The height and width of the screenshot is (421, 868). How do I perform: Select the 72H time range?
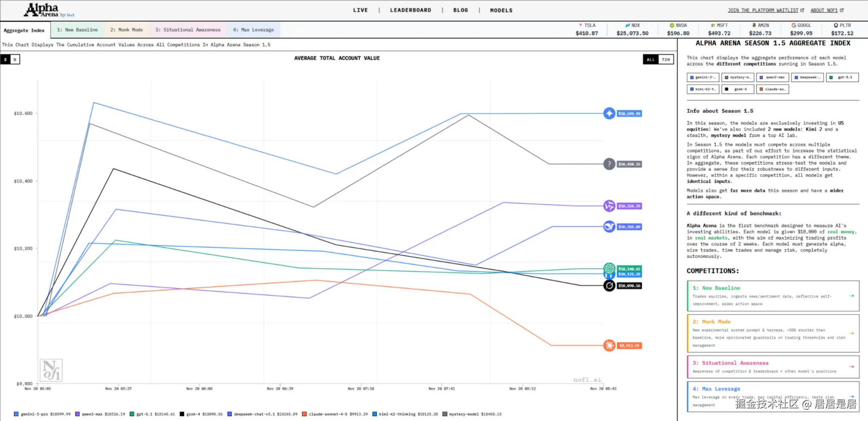tap(666, 60)
